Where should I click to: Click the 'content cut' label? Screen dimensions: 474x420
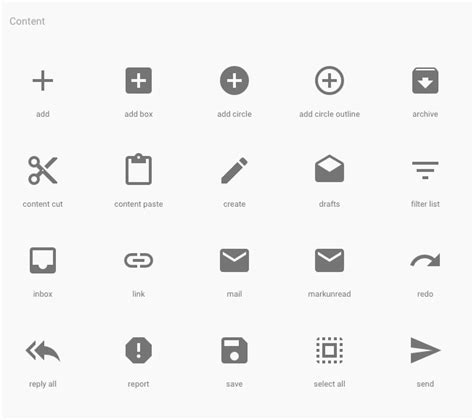pos(43,204)
